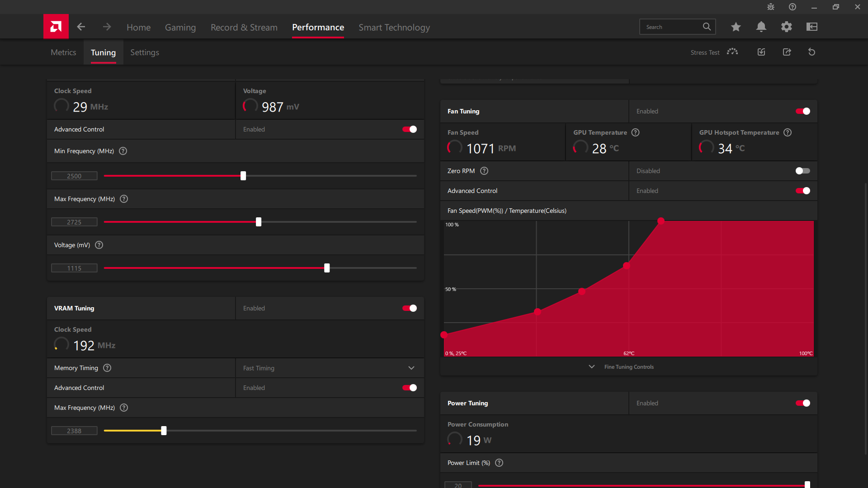Open GPU Temperature help icon
This screenshot has width=868, height=488.
(635, 132)
